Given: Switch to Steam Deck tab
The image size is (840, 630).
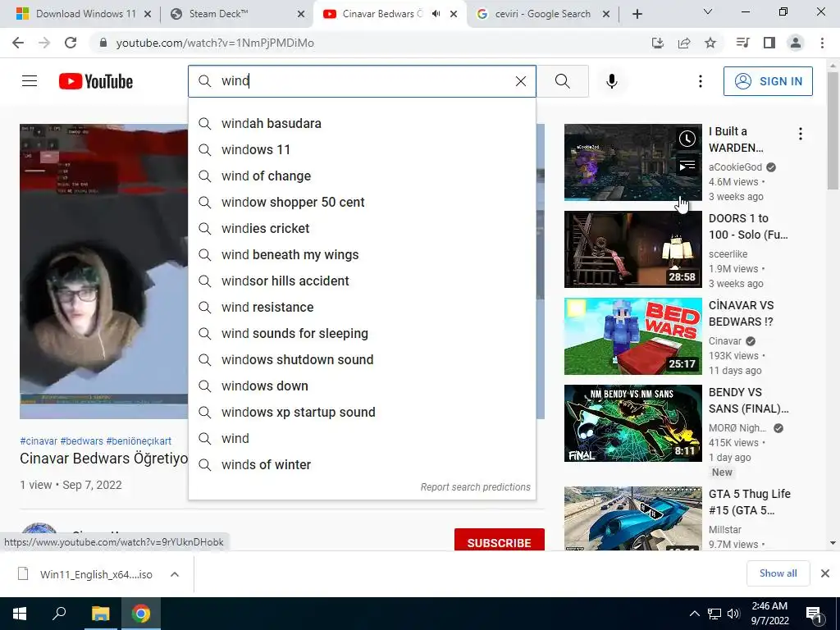Looking at the screenshot, I should pyautogui.click(x=234, y=14).
